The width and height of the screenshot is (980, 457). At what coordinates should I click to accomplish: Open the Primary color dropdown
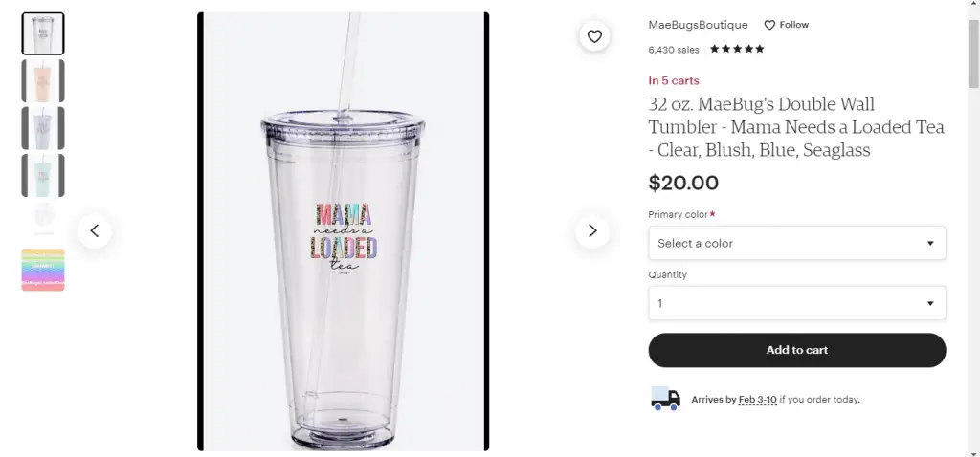coord(796,243)
